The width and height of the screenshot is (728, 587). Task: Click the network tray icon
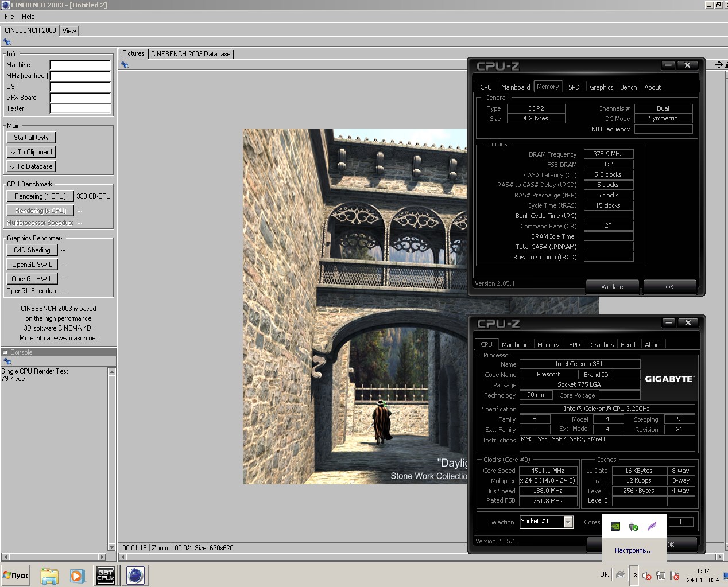click(661, 576)
